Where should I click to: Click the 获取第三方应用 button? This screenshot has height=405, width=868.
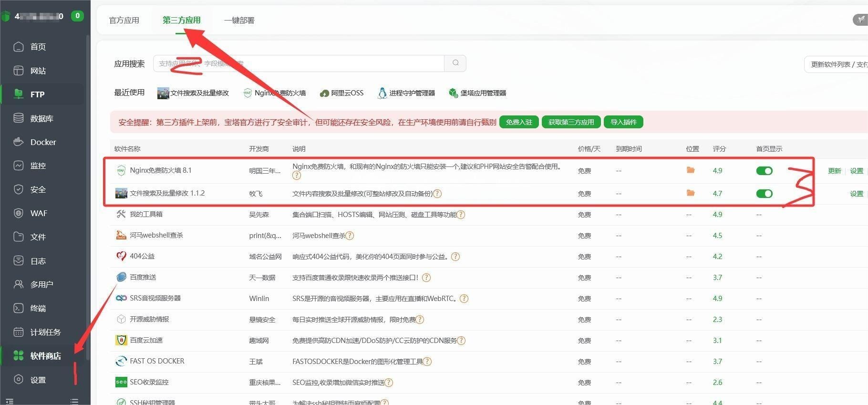pos(571,122)
